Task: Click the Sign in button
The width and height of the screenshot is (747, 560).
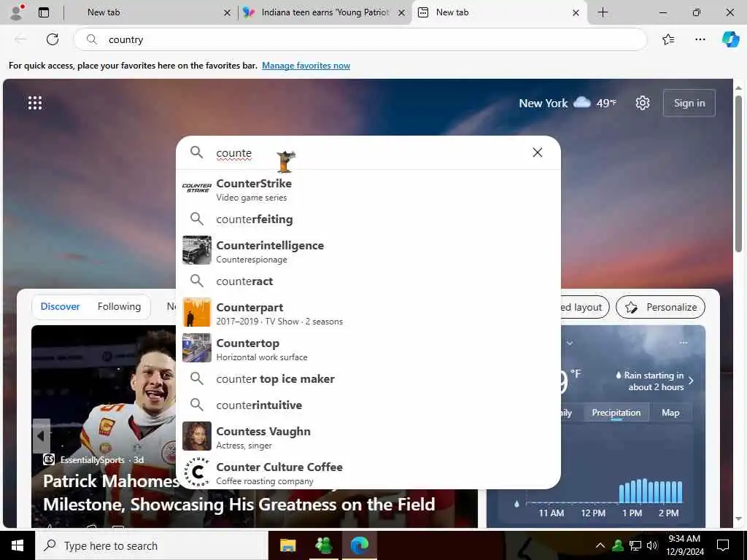Action: point(689,103)
